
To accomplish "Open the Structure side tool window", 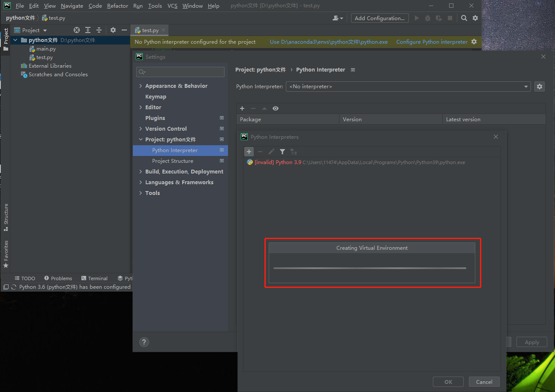I will [6, 217].
